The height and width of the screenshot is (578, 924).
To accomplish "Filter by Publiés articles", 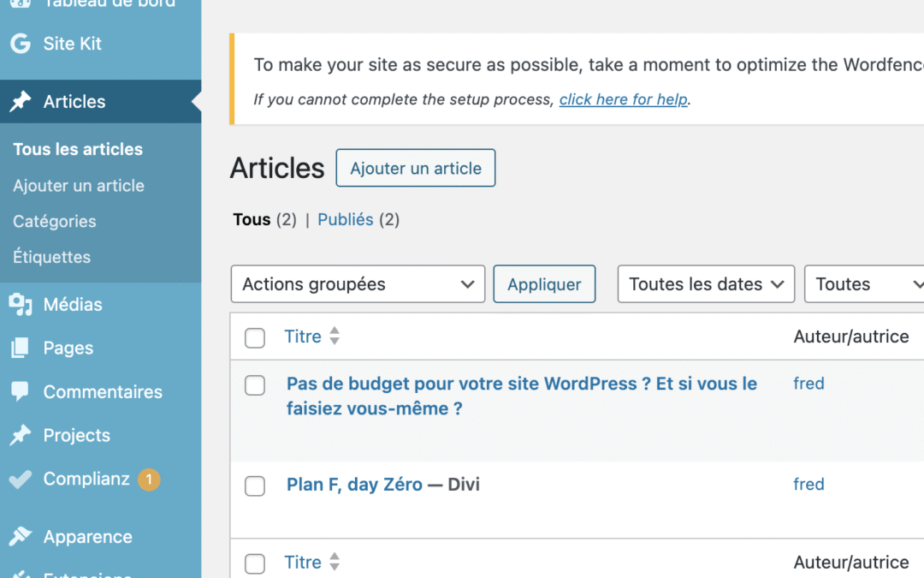I will pos(346,219).
